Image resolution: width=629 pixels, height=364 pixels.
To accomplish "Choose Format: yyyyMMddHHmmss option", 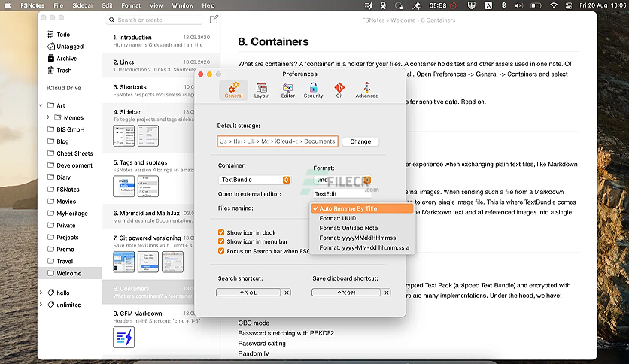I will (x=362, y=238).
